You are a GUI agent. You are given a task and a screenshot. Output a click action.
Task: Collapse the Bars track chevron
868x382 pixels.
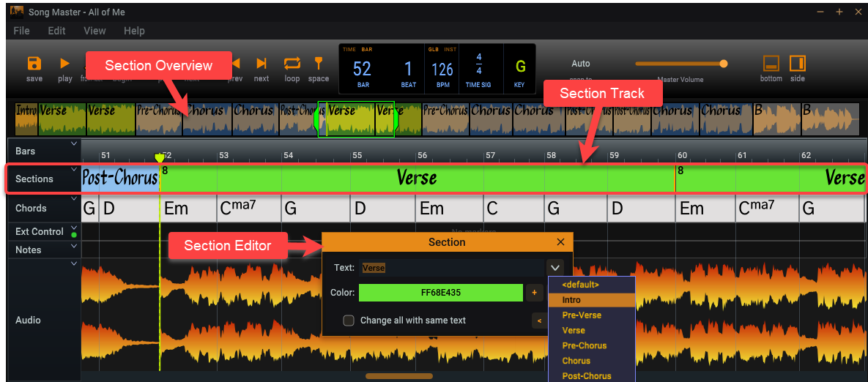coord(74,144)
